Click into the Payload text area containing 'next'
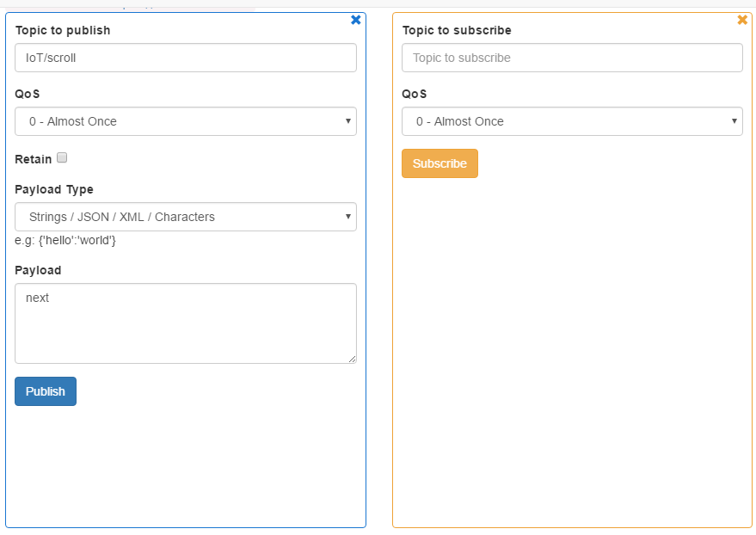Screen dimensions: 756x535 [185, 323]
